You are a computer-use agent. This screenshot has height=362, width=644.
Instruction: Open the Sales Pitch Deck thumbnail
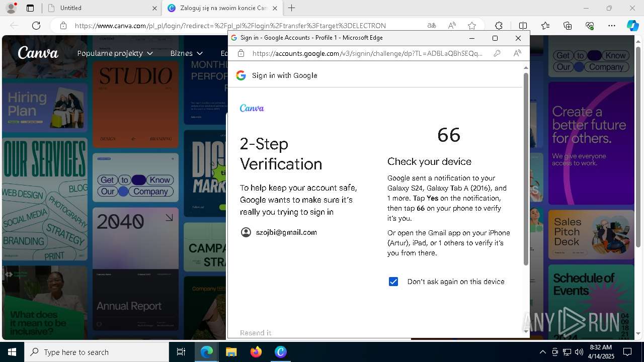[x=591, y=234]
